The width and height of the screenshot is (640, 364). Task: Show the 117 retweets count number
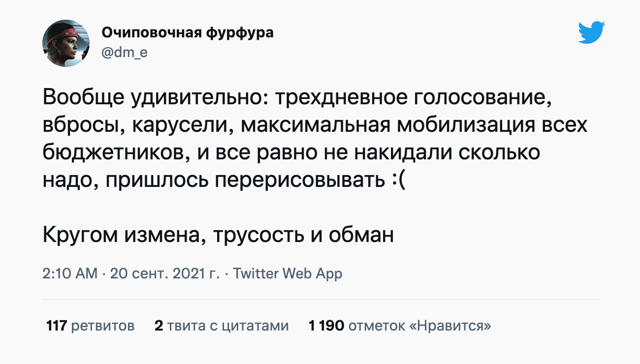pyautogui.click(x=56, y=326)
